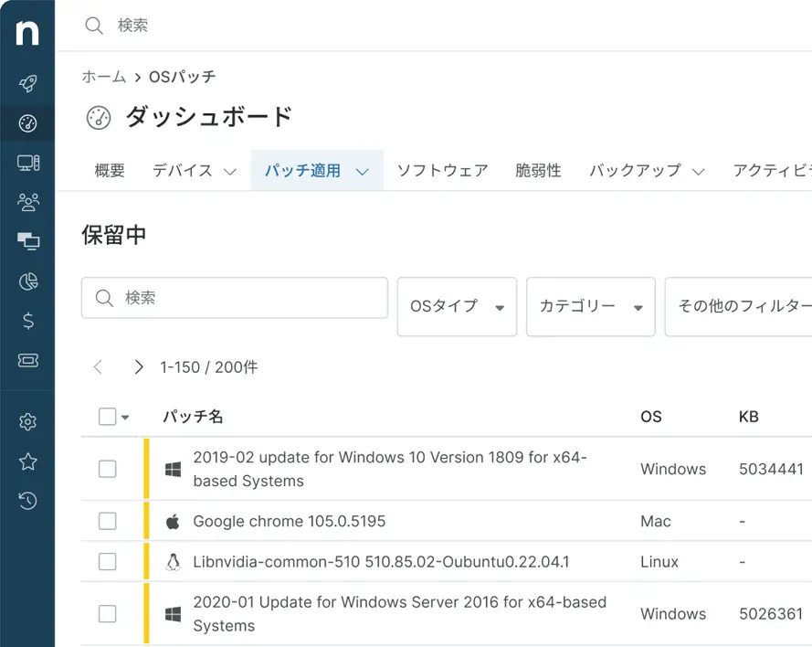
Task: Open 2020-01 Update for Windows Server 2016 patch
Action: [400, 614]
